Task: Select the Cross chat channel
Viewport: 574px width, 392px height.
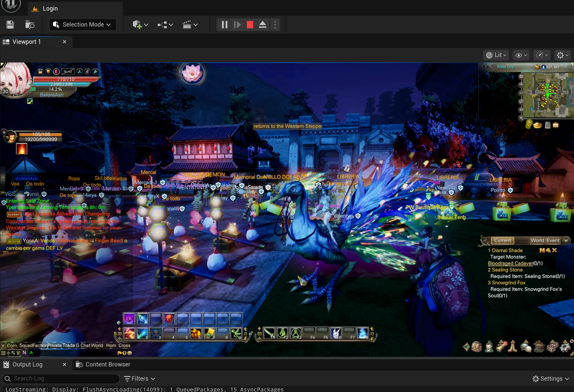Action: [x=124, y=345]
